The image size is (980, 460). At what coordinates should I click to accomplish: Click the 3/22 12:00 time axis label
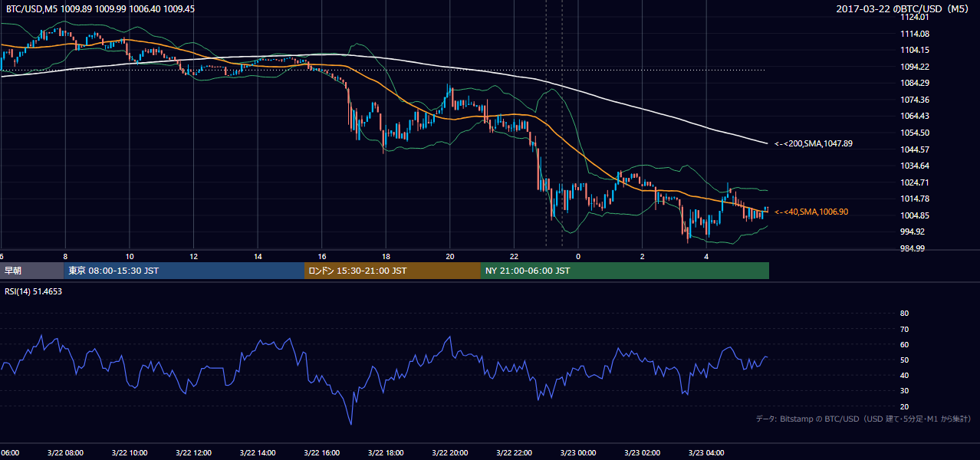click(x=193, y=453)
